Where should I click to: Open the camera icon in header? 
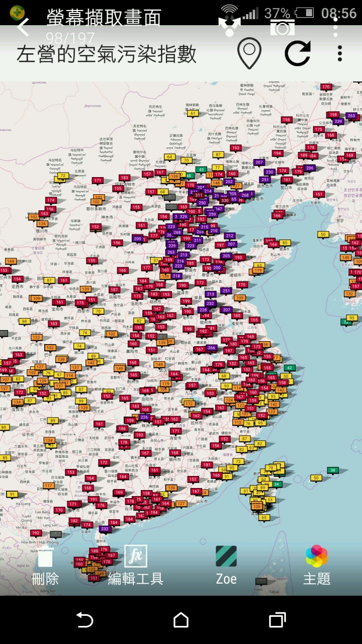[x=282, y=28]
